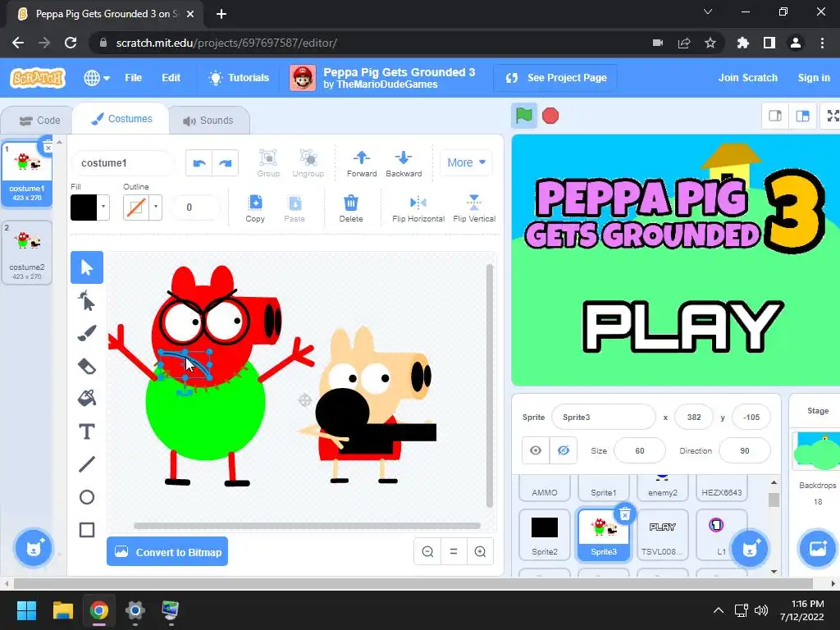This screenshot has width=840, height=630.
Task: Click Convert to Bitmap button
Action: coord(167,551)
